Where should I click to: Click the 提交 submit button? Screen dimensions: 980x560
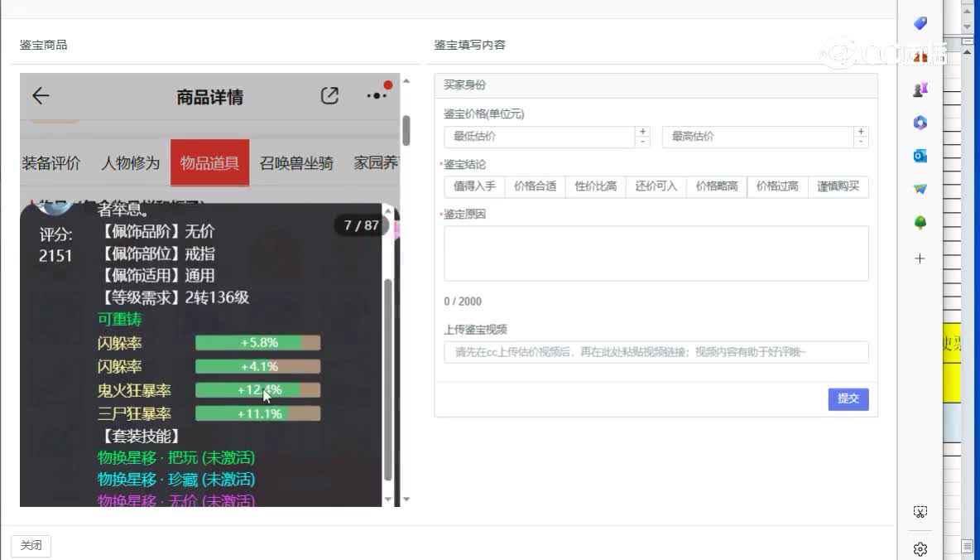[848, 398]
